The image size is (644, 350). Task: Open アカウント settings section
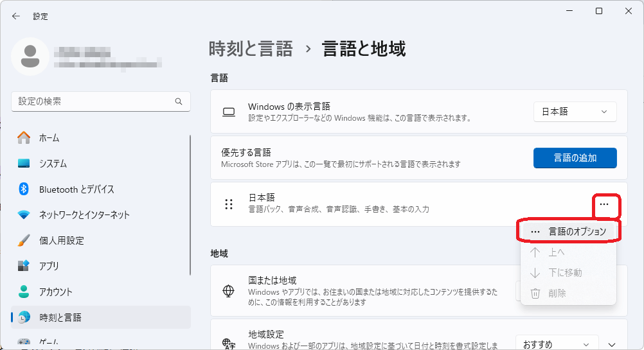pos(55,292)
